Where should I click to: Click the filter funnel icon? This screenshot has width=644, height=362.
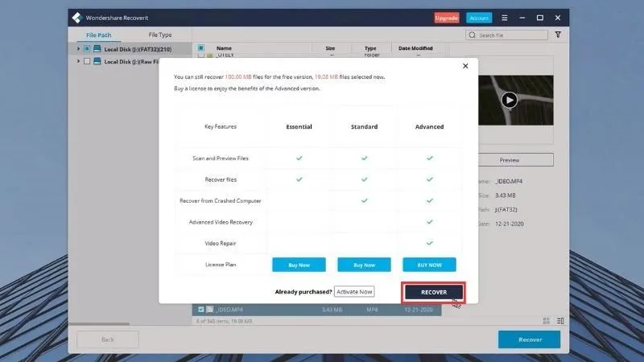pos(558,35)
